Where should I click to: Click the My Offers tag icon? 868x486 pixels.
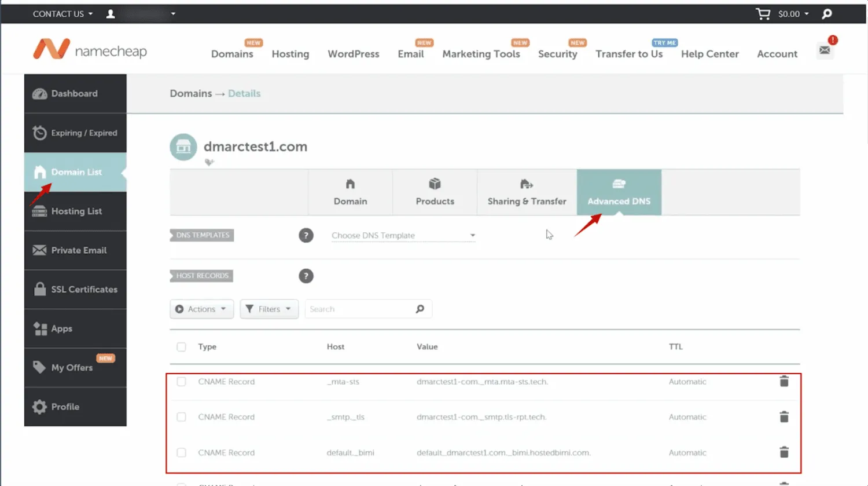tap(39, 367)
